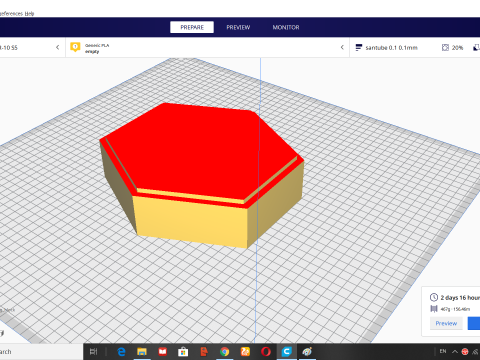The width and height of the screenshot is (480, 360).
Task: Open the orange document app in the taskbar
Action: (204, 352)
